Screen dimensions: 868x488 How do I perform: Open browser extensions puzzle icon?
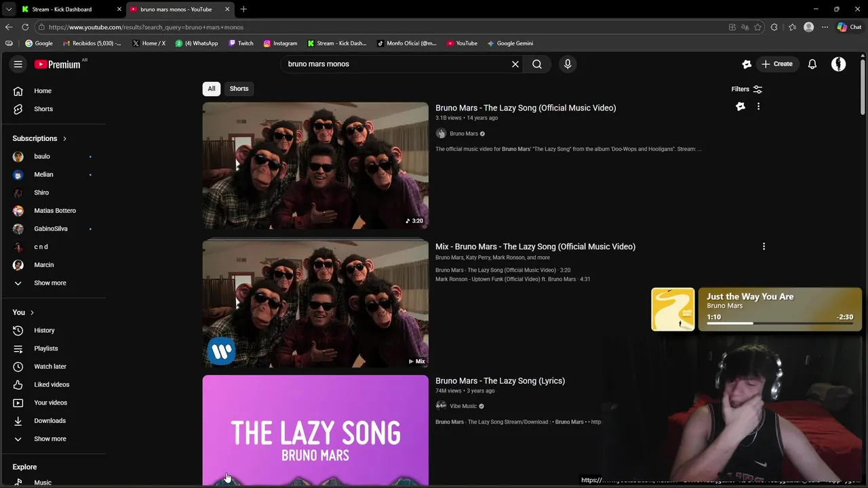coord(774,27)
